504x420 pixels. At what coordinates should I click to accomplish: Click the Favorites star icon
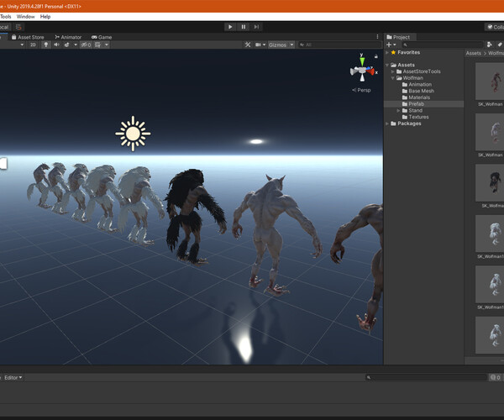[x=393, y=52]
